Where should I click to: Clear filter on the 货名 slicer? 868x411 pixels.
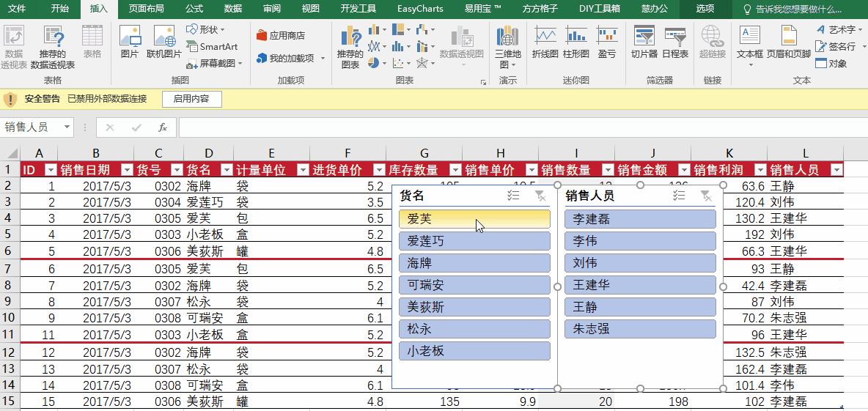pos(541,196)
